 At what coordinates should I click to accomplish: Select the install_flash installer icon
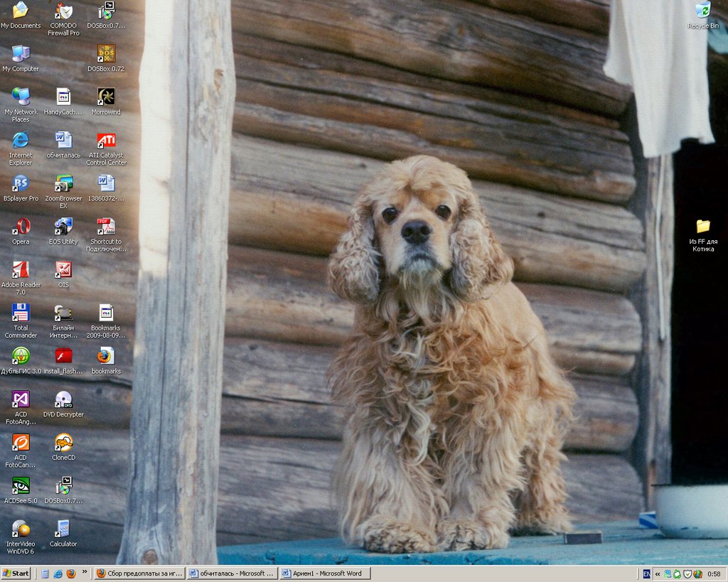pos(63,360)
